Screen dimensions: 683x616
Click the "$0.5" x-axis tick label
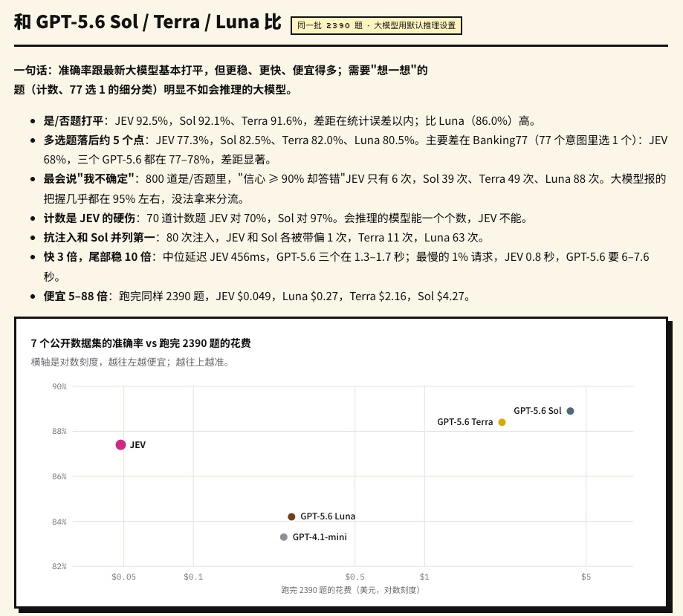pyautogui.click(x=355, y=577)
